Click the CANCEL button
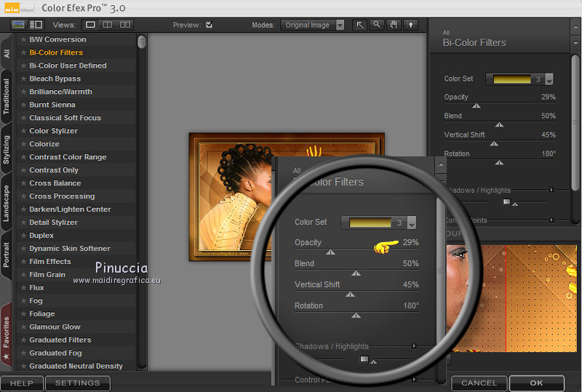Screen dimensions: 582x392 tap(479, 383)
